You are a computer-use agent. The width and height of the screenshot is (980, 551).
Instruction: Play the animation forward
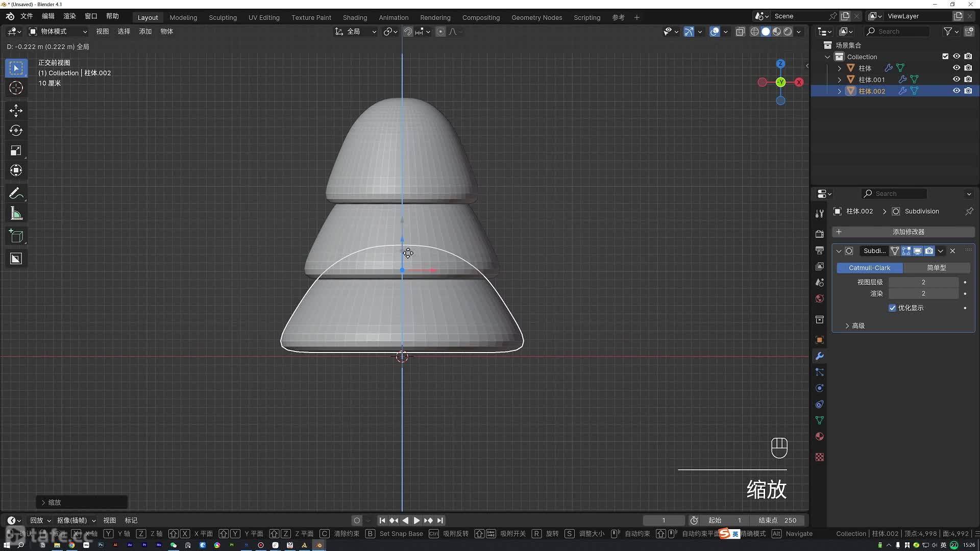[x=416, y=520]
